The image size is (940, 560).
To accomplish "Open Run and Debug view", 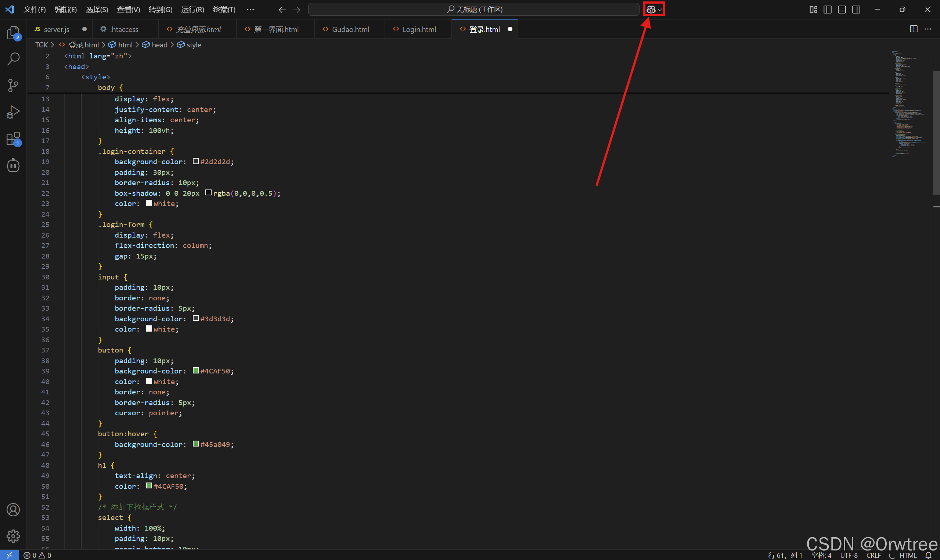I will [x=13, y=112].
